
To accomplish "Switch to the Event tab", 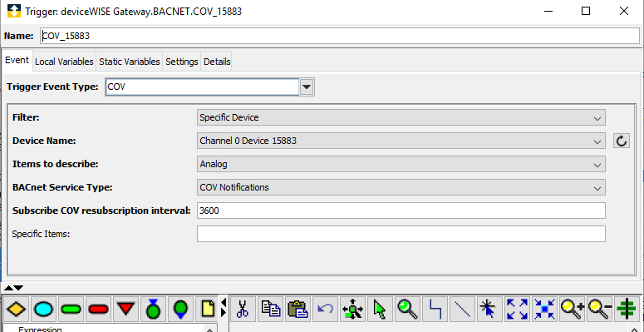I will (x=17, y=61).
